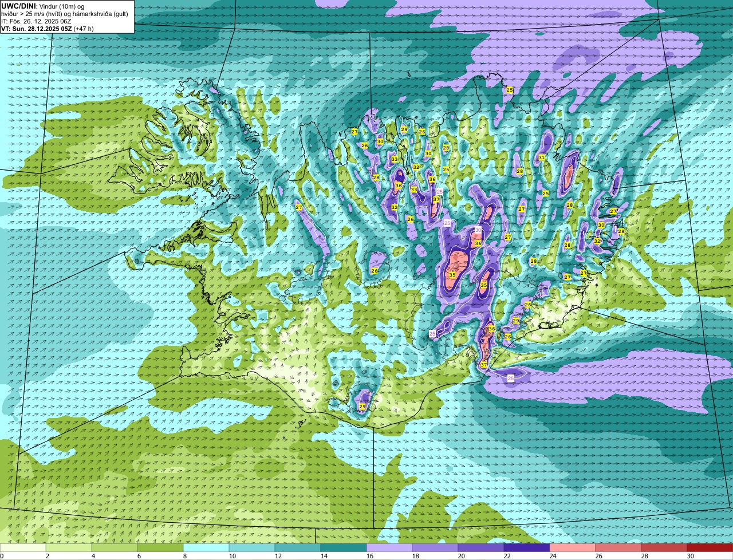Image resolution: width=733 pixels, height=560 pixels.
Task: Click the 2–4 m/s light lime legend swatch
Action: pyautogui.click(x=69, y=547)
